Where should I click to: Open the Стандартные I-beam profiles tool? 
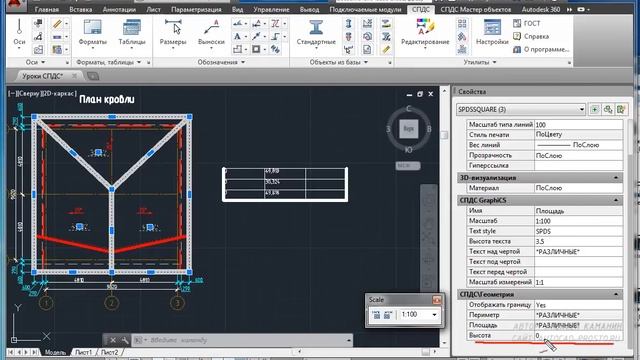(x=316, y=33)
